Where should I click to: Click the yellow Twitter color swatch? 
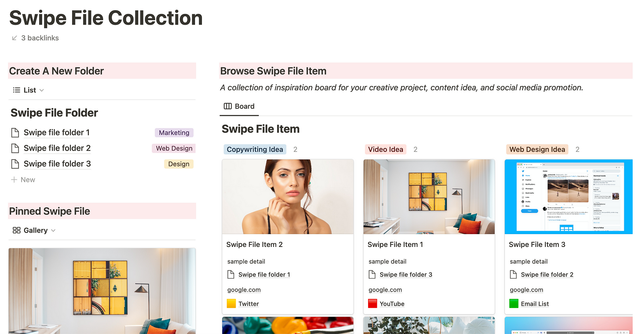pos(231,304)
